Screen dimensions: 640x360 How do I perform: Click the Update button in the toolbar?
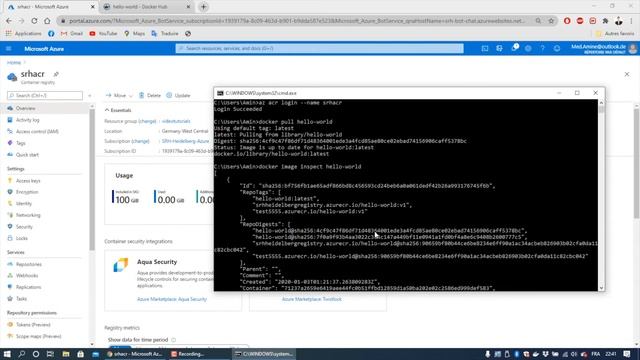coord(178,96)
